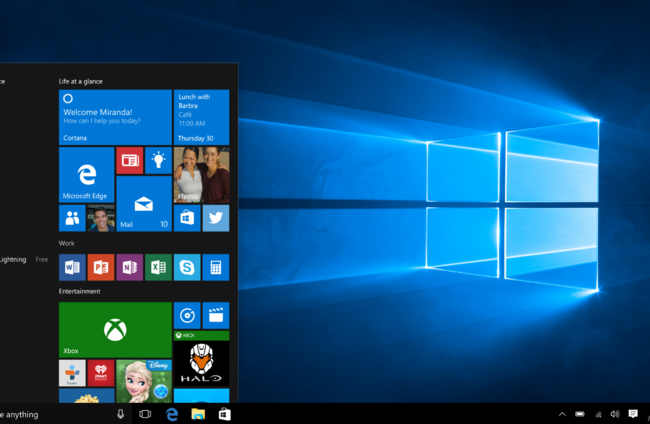This screenshot has width=650, height=424.
Task: Activate the Cortana microphone in taskbar
Action: [121, 414]
